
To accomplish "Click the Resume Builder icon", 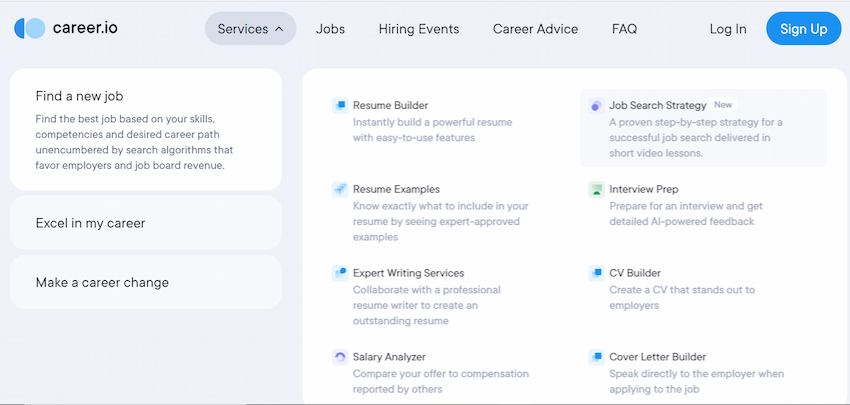I will [x=340, y=106].
